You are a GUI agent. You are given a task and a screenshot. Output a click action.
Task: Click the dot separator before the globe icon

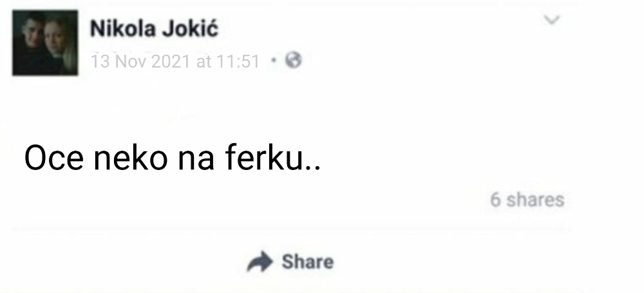(x=274, y=60)
